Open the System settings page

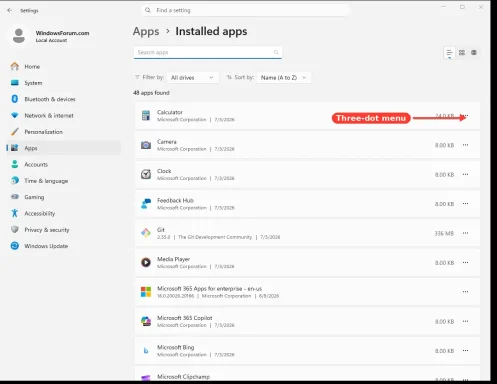(63, 83)
